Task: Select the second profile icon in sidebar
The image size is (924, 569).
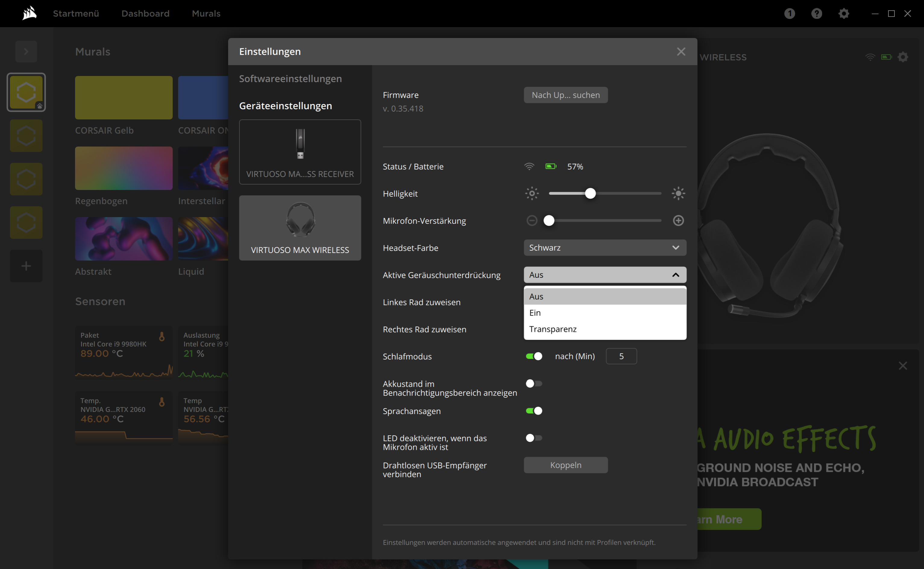Action: tap(26, 136)
